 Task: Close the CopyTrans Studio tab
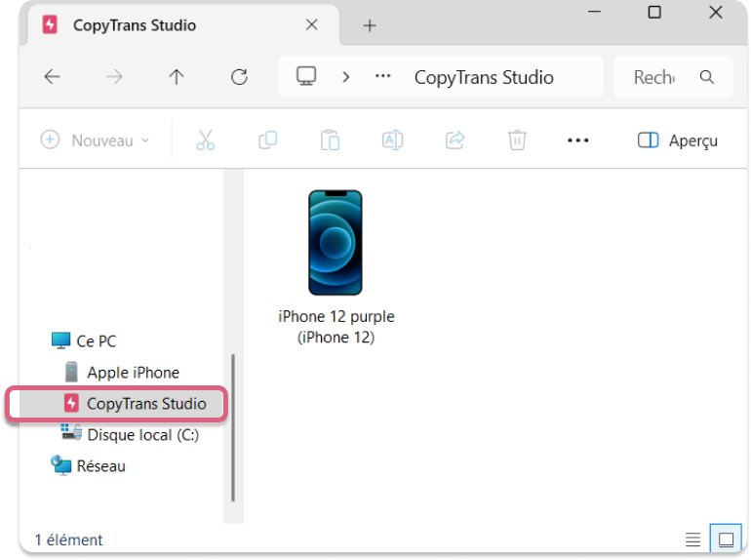312,25
